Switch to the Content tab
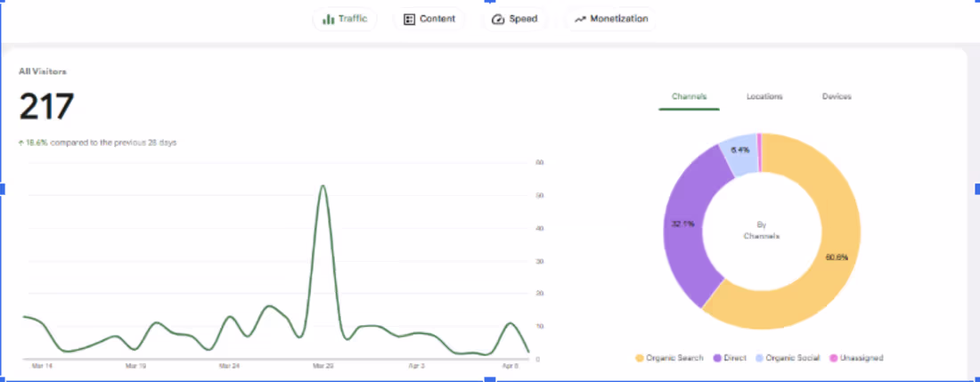This screenshot has height=382, width=980. [x=429, y=19]
